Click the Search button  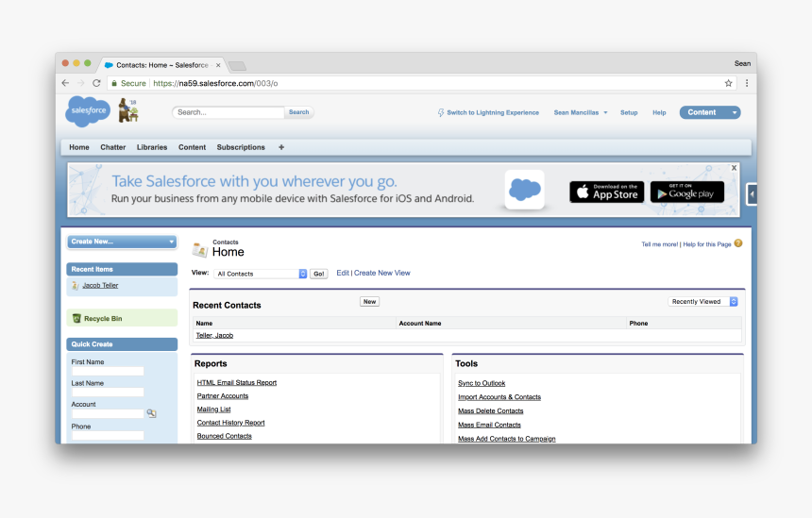pyautogui.click(x=298, y=112)
